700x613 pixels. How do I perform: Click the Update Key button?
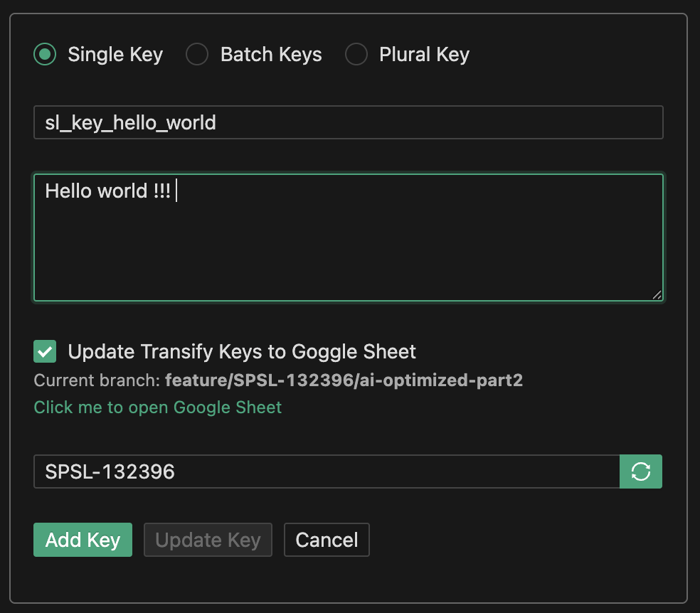208,540
